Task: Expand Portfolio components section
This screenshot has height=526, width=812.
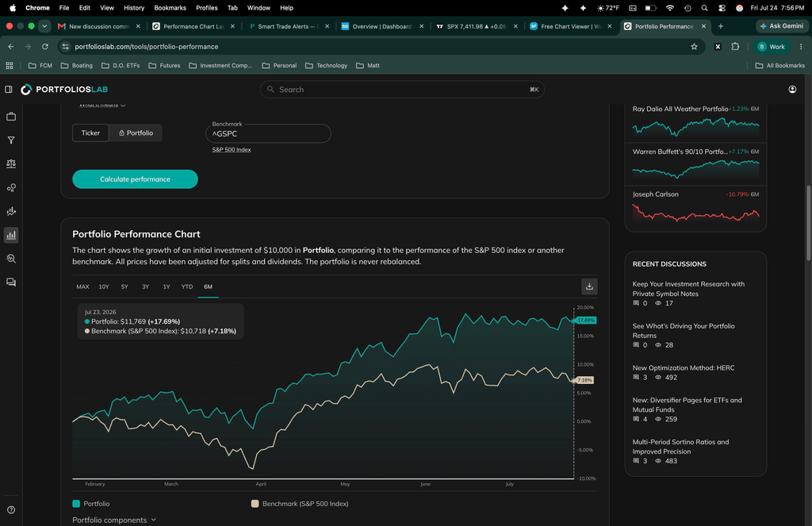Action: click(114, 520)
